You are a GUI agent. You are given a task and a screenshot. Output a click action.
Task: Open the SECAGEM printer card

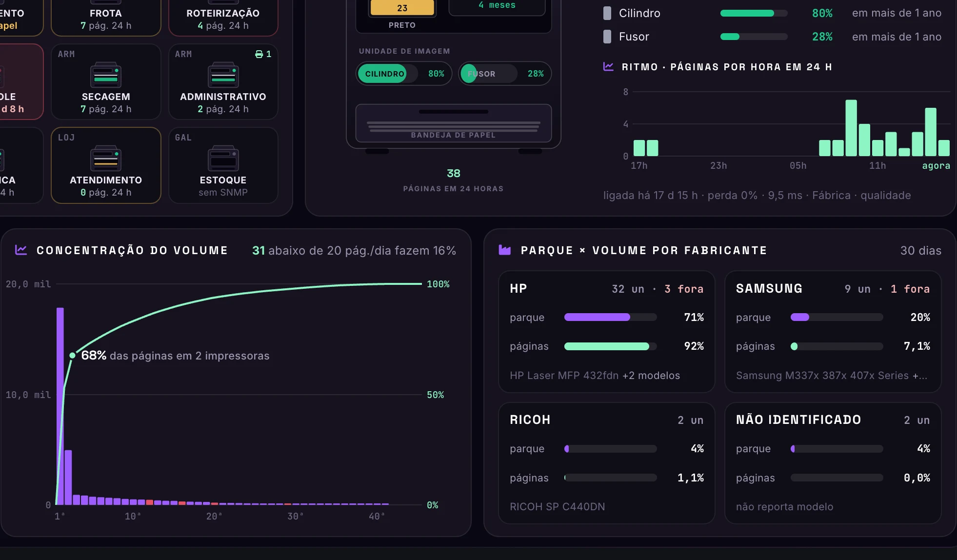[x=106, y=81]
